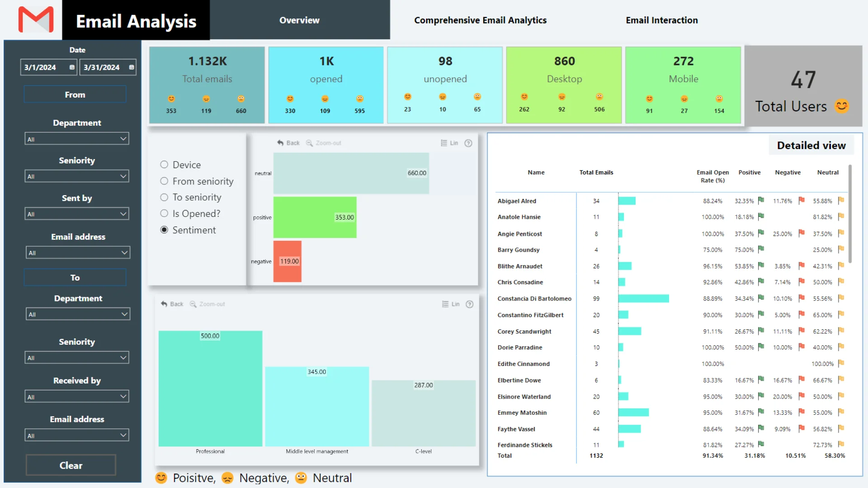
Task: Click the positive emoji under Desktop card
Action: pos(524,97)
